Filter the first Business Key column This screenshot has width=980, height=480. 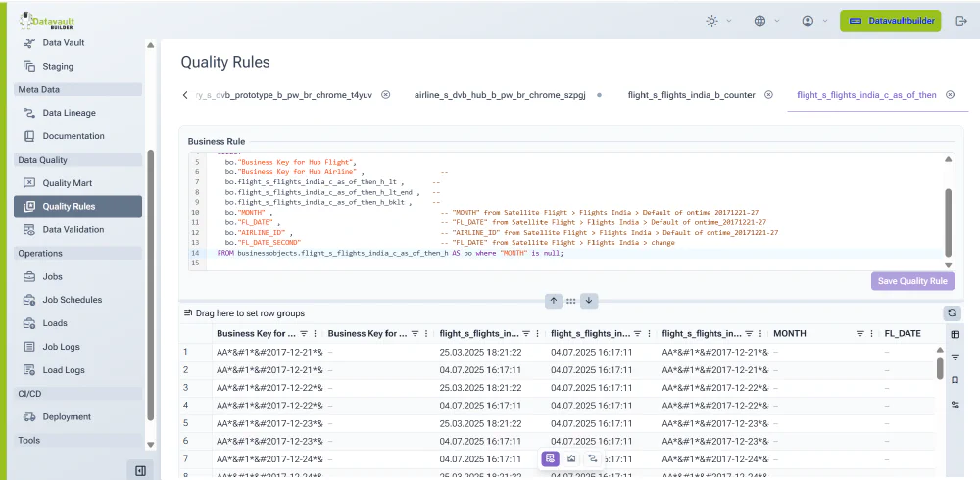coord(304,334)
